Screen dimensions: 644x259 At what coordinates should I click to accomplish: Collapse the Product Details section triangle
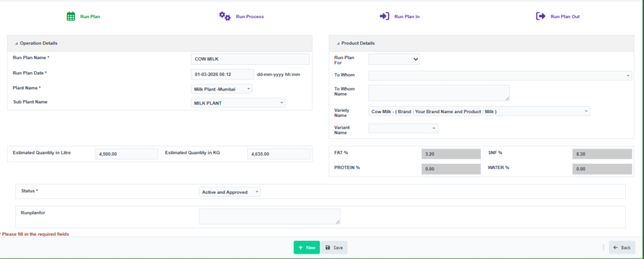(338, 43)
